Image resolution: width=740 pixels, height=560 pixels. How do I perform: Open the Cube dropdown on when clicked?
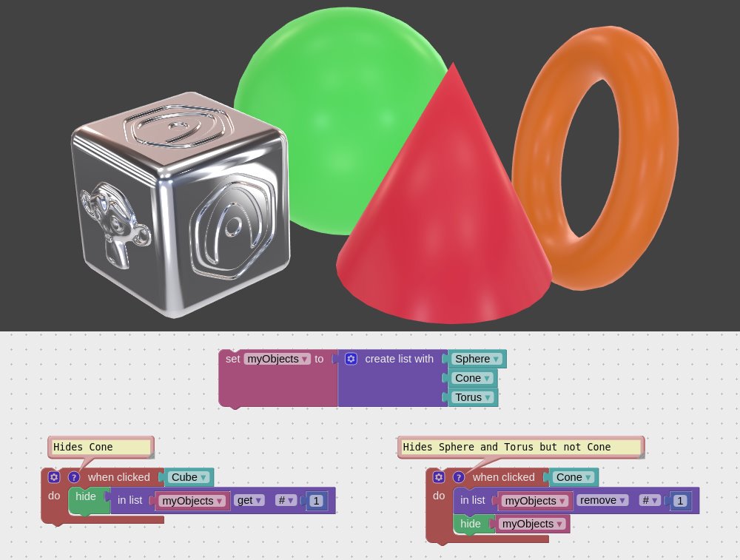(x=188, y=477)
